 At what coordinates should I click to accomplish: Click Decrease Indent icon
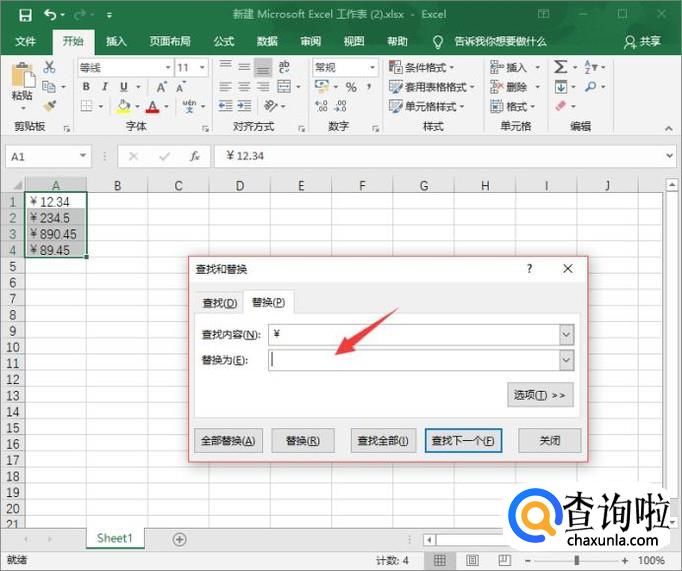[x=225, y=106]
